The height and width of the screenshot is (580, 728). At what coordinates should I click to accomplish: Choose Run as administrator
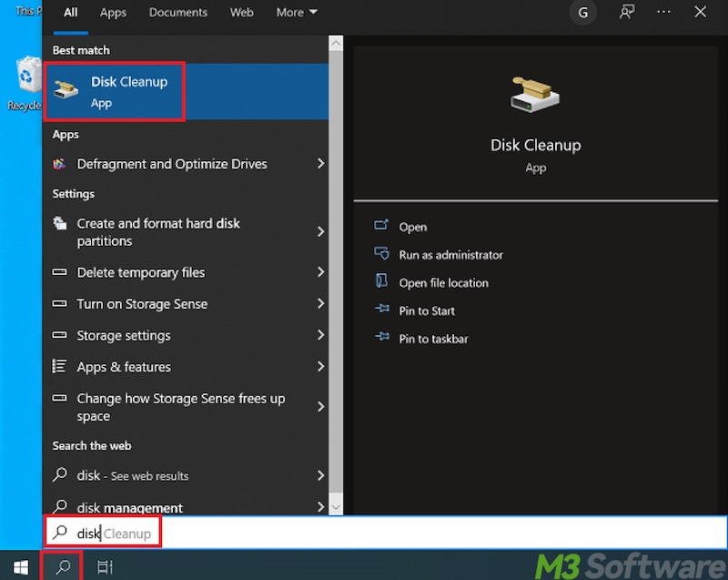click(450, 255)
